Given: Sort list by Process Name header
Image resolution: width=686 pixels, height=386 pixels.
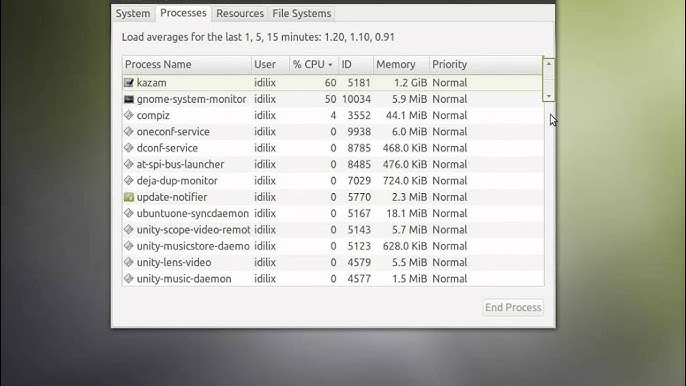Looking at the screenshot, I should point(187,65).
